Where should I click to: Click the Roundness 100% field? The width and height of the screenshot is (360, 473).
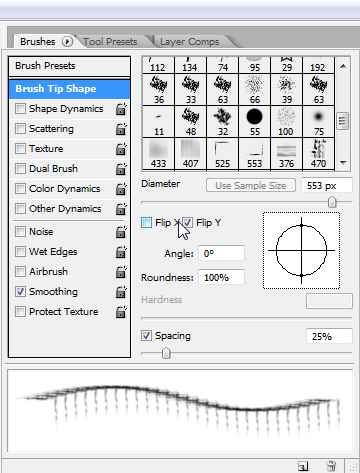(x=221, y=277)
